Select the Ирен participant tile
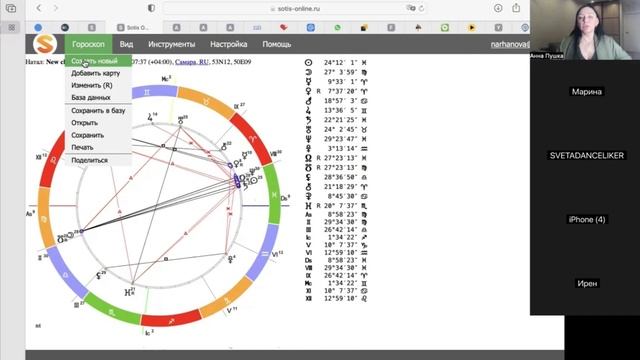Image resolution: width=640 pixels, height=360 pixels. (x=587, y=283)
